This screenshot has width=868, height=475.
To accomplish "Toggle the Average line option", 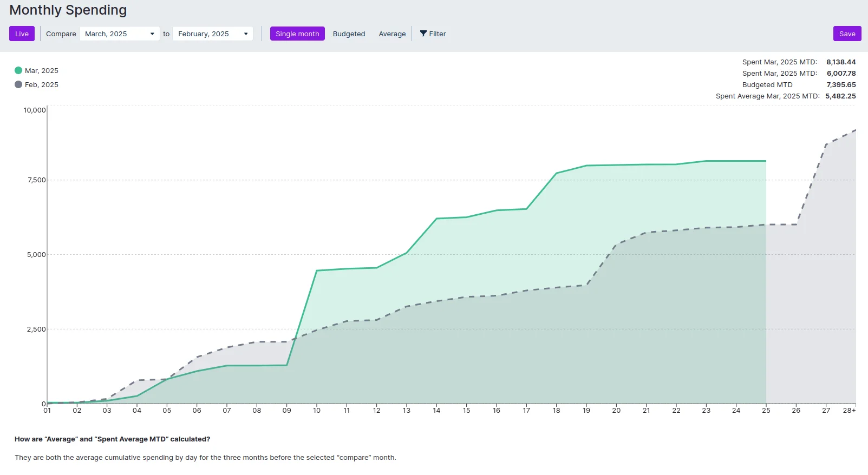I will click(392, 34).
